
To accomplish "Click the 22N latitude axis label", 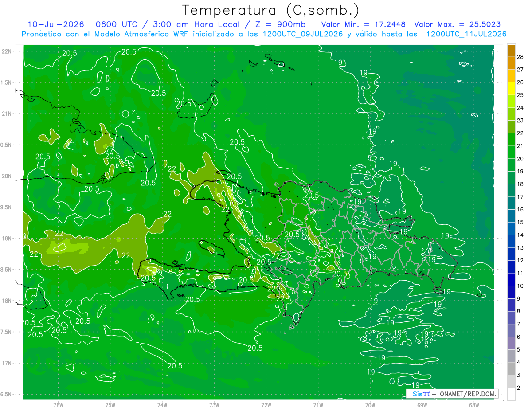I will [6, 51].
